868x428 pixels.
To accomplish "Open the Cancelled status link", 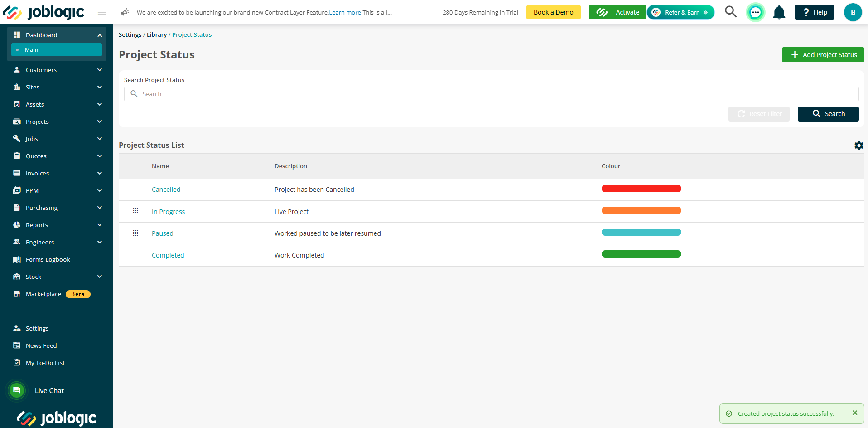I will pos(166,190).
